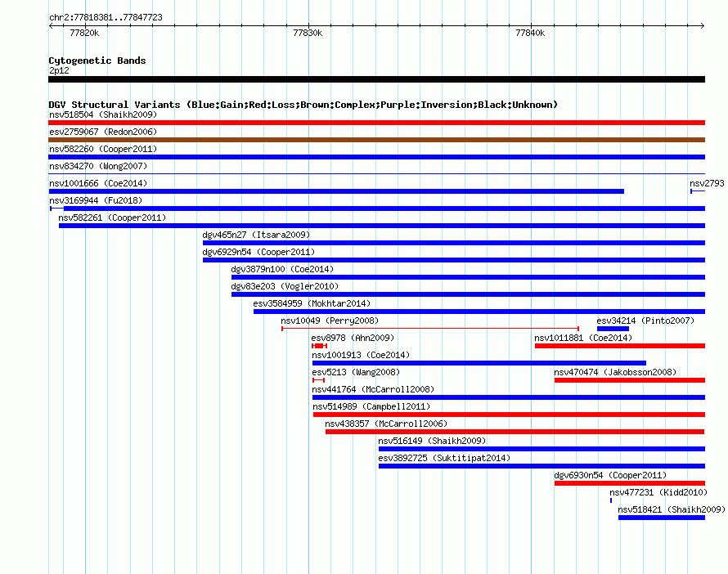
Task: Click the red bar under dgv6930n54
Action: (x=630, y=483)
